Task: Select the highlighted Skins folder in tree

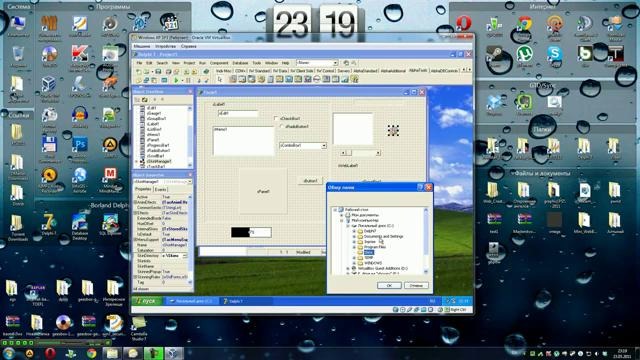Action: click(369, 252)
